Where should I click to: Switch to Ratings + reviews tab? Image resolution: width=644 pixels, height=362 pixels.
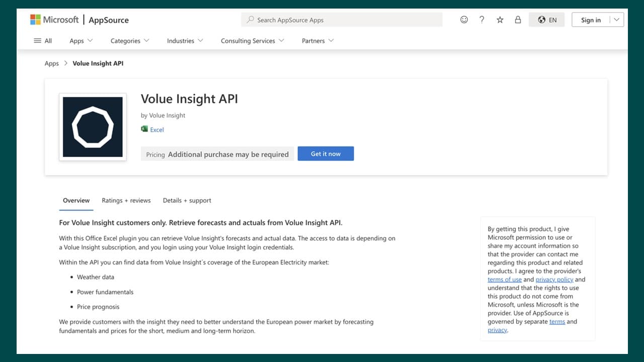click(126, 200)
